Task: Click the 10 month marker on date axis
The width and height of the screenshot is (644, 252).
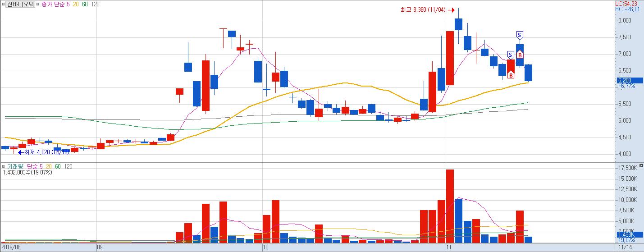Action: pos(265,247)
